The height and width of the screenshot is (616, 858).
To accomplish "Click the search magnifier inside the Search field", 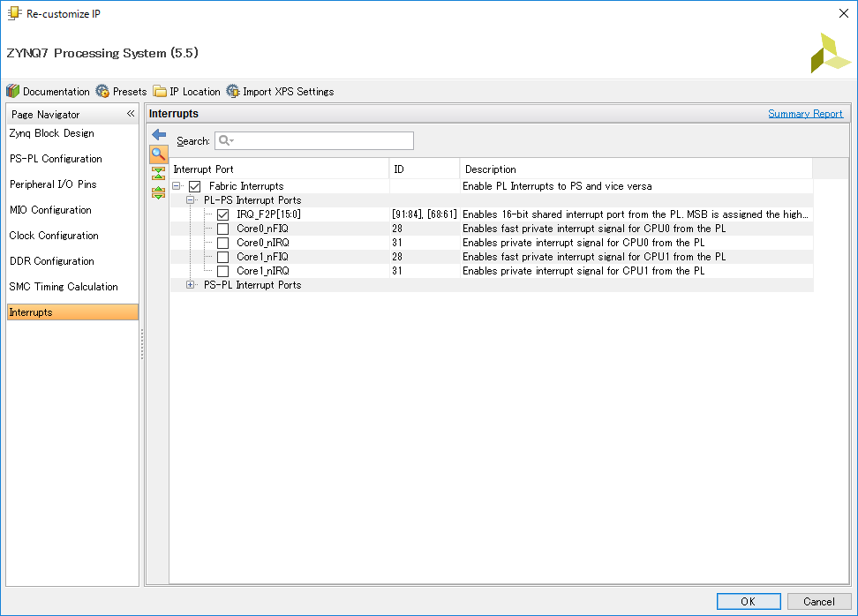I will (225, 140).
